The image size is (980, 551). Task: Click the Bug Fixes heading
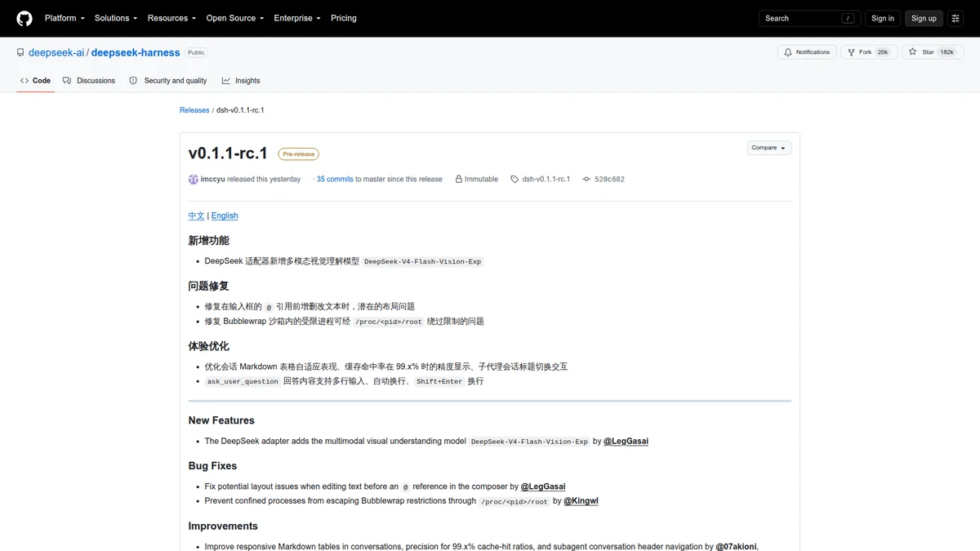point(212,466)
